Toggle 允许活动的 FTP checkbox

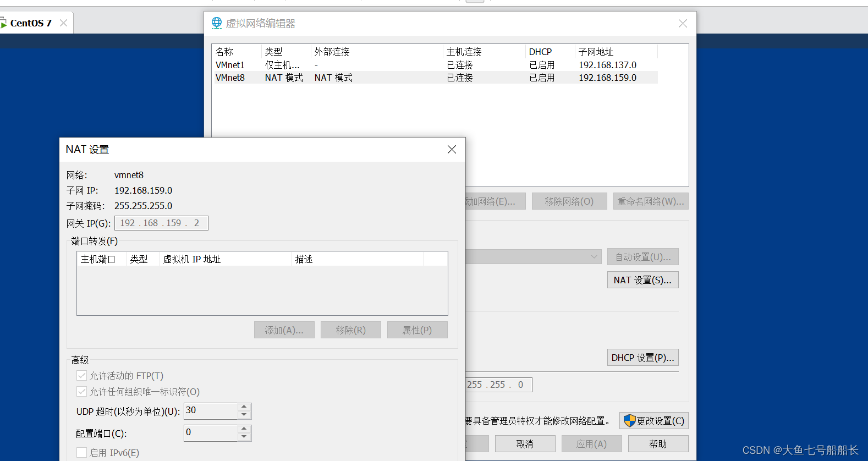pyautogui.click(x=81, y=376)
